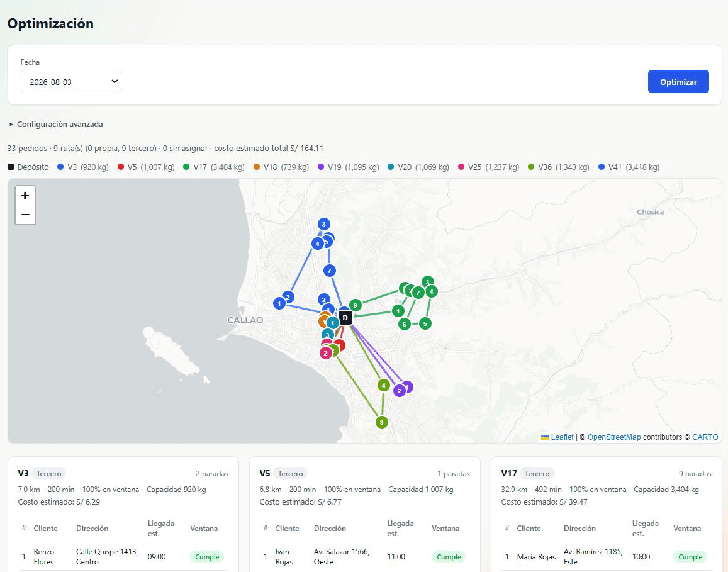Select olive V36 stop marker 3
This screenshot has width=728, height=572.
tap(382, 422)
